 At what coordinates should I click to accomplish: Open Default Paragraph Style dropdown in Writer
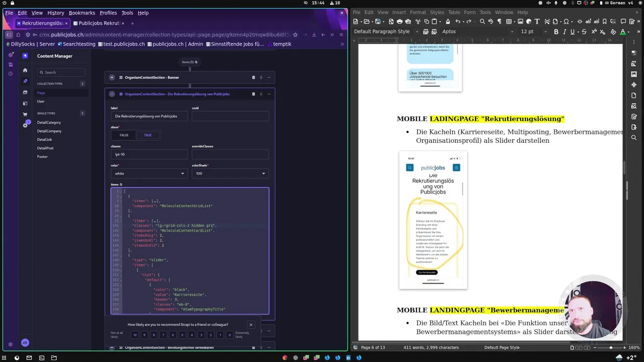pos(417,32)
